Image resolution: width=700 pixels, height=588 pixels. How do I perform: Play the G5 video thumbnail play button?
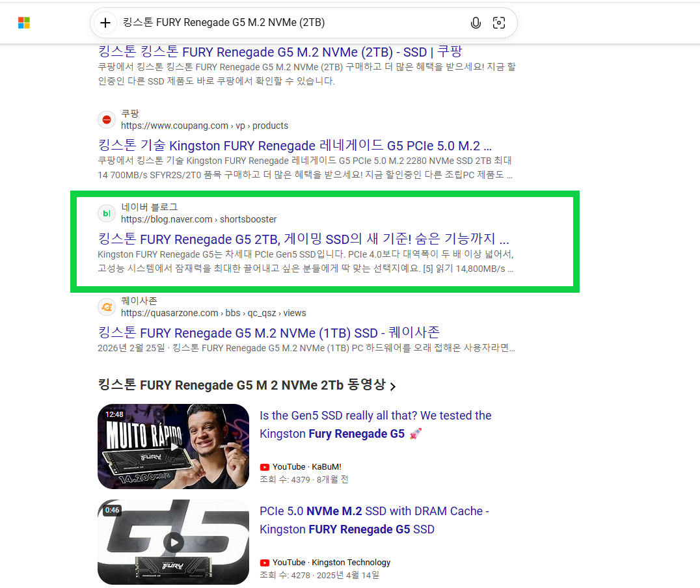click(174, 542)
